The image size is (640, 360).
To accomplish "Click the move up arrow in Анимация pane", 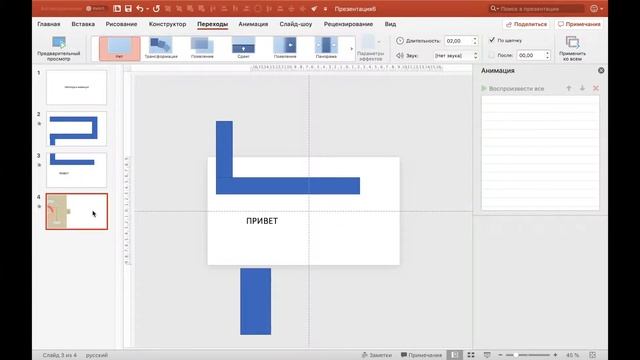I will tap(569, 88).
